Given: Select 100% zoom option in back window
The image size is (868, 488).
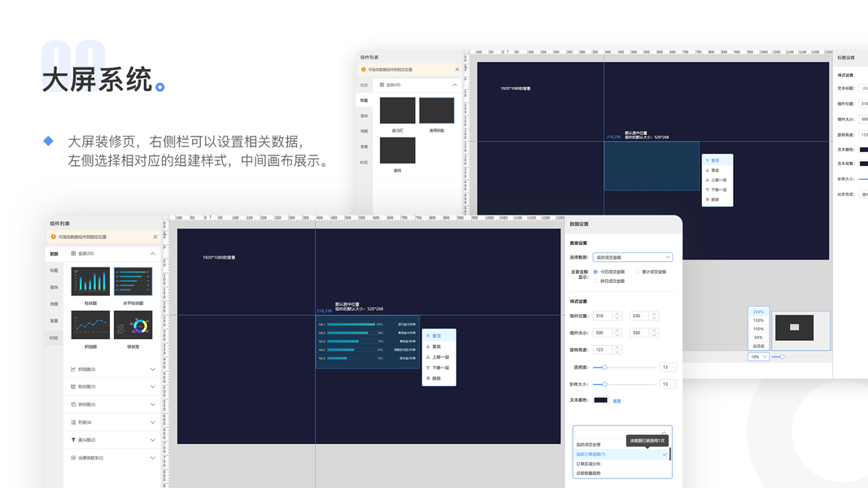Looking at the screenshot, I should tap(758, 329).
